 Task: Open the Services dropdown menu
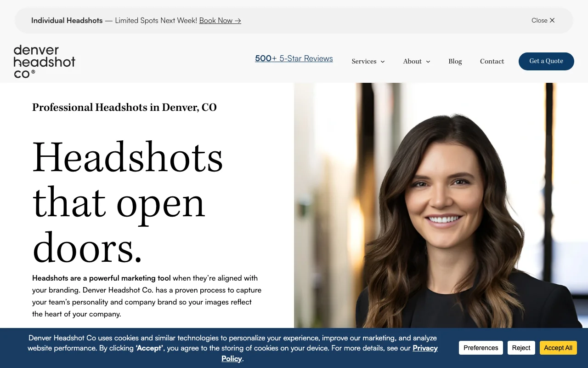[367, 61]
